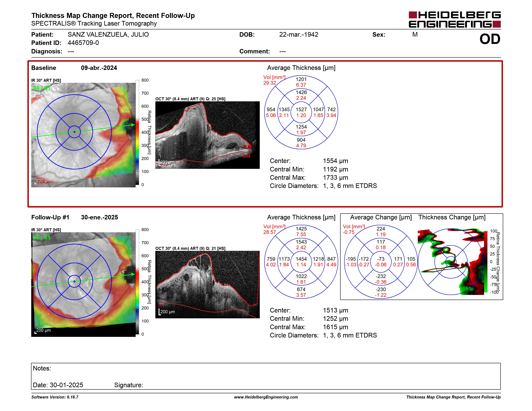Click the Follow-Up #1 date 30-ene.-2025
This screenshot has height=411, width=532.
(99, 217)
